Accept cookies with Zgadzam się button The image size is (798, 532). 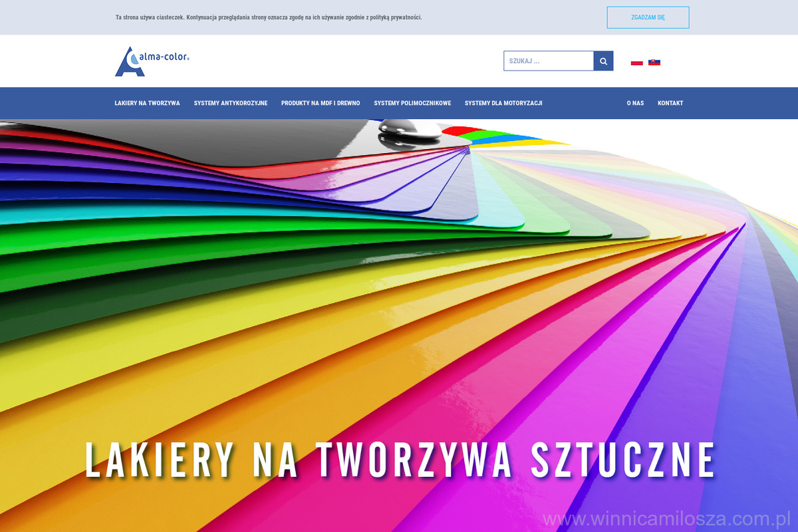point(648,17)
